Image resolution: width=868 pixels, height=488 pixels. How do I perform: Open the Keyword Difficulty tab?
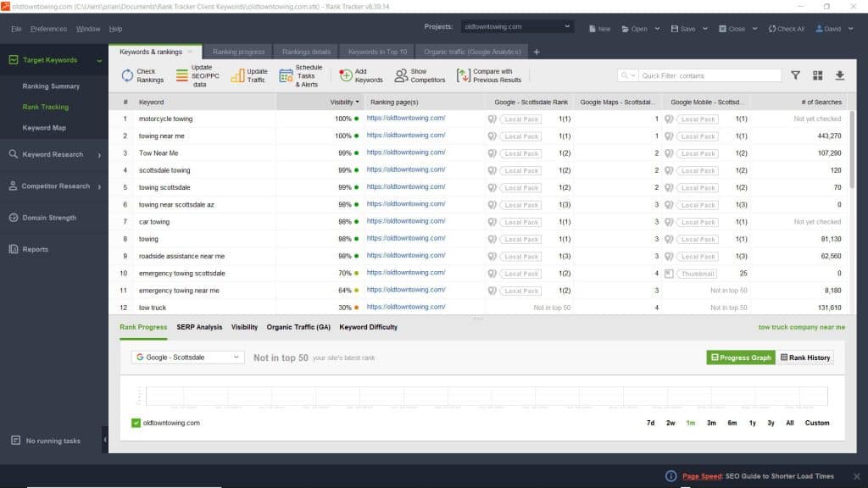[368, 327]
